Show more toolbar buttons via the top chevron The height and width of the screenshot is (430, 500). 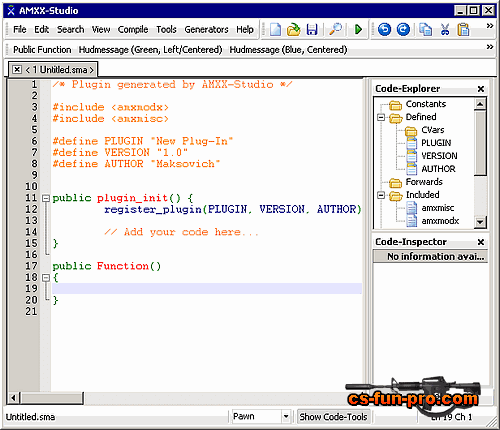(x=490, y=26)
